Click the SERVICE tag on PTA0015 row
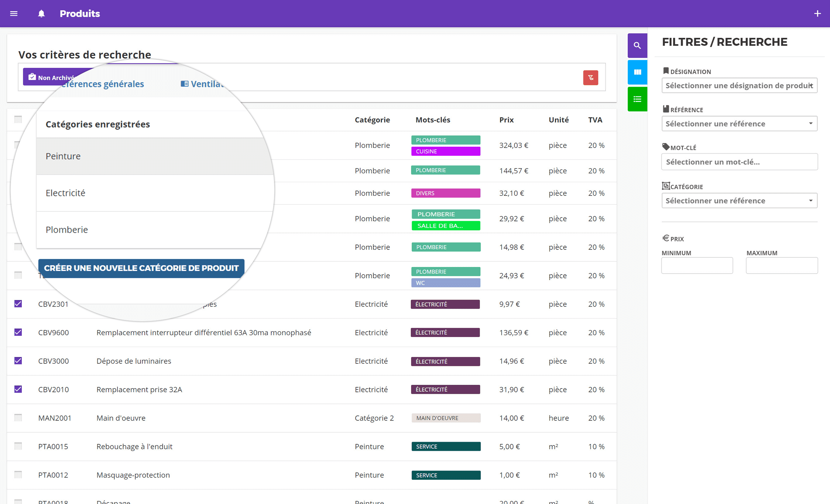Screen dimensions: 830x504 [x=446, y=446]
